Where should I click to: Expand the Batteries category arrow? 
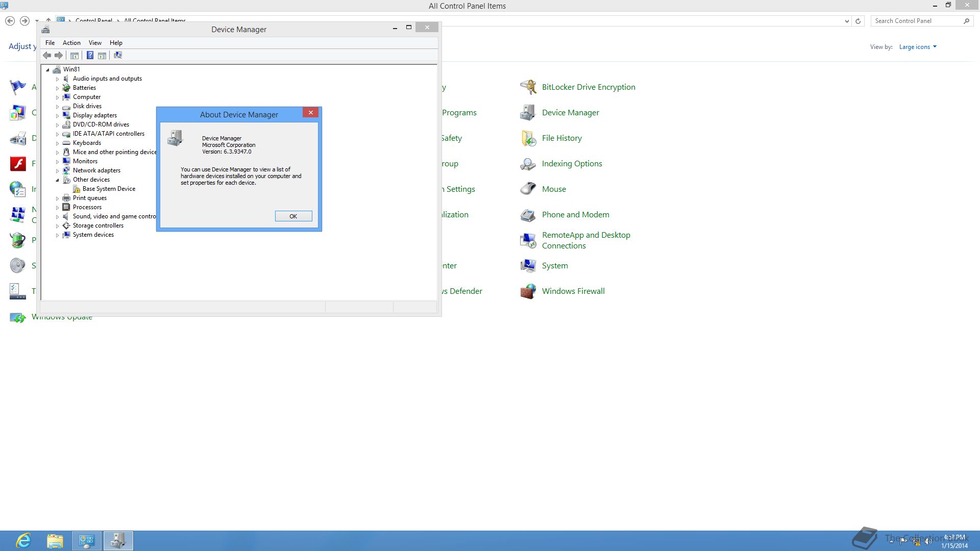pos(58,88)
